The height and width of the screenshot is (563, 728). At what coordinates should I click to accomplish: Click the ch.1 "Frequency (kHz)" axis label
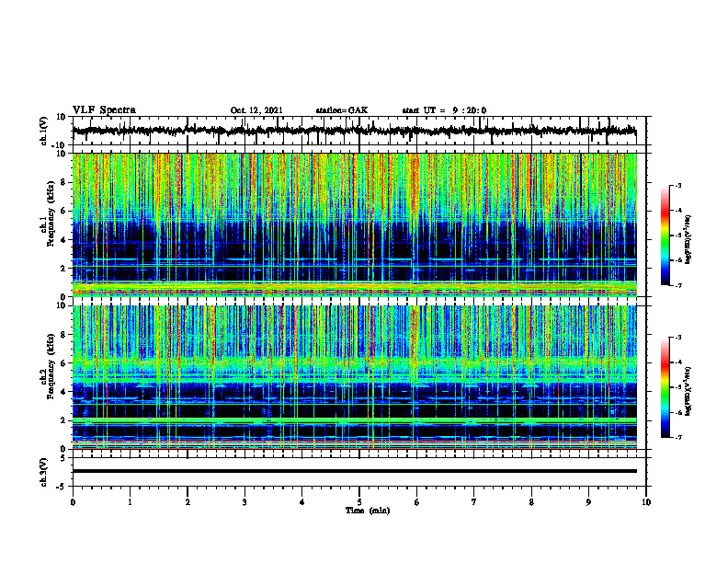click(51, 213)
